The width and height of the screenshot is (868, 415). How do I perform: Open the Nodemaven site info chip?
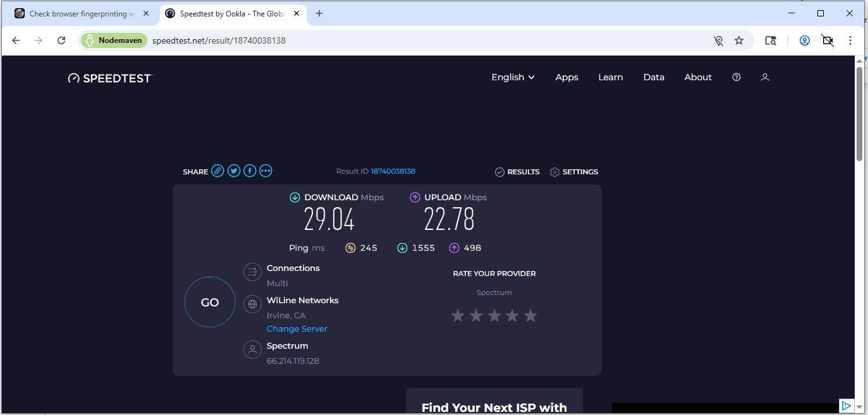[x=114, y=40]
